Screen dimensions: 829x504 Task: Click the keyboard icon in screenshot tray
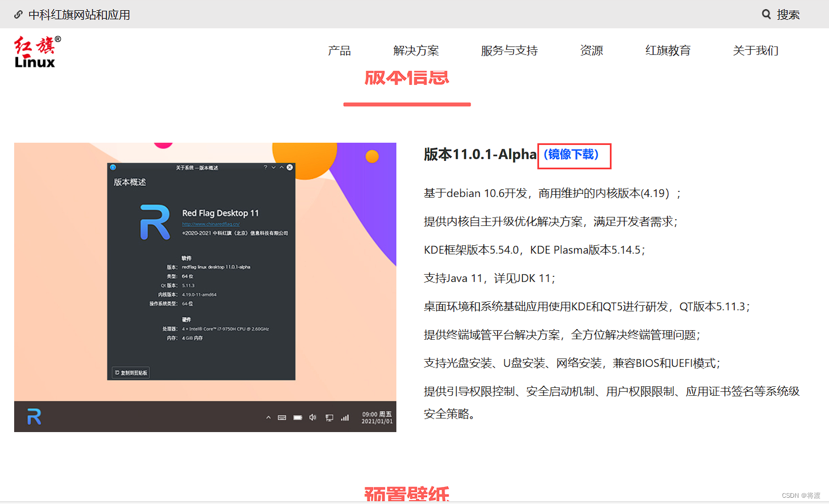coord(282,418)
